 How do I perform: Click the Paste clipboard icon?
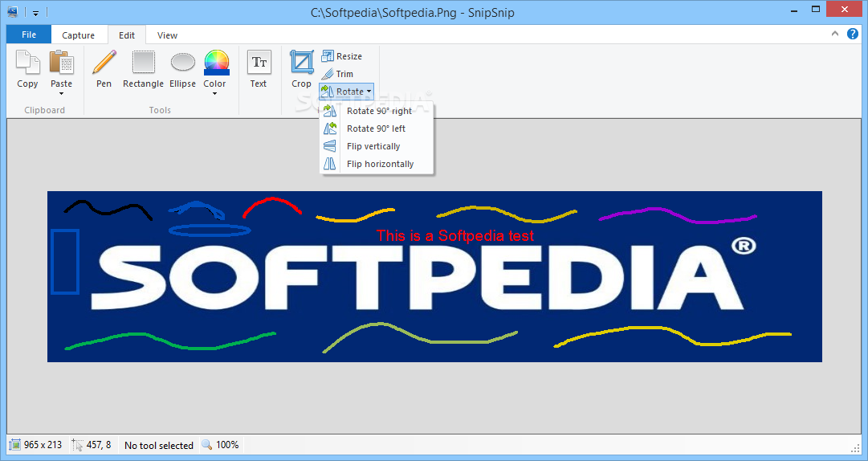click(62, 63)
